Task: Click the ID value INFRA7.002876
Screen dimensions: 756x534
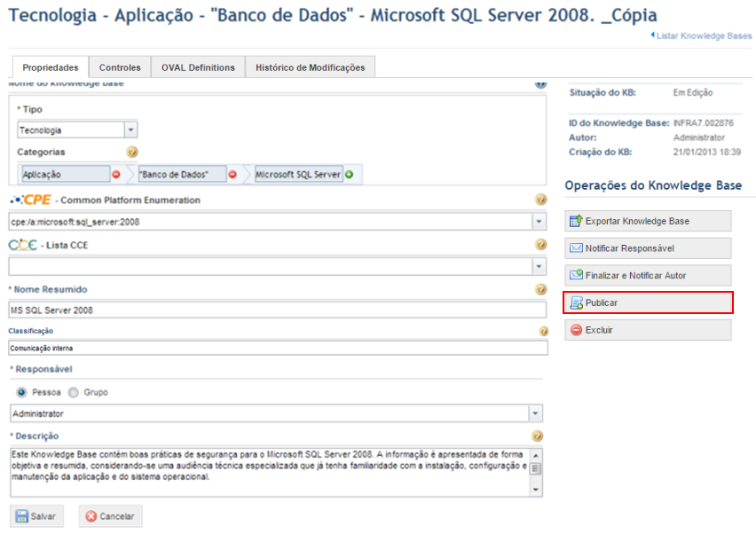Action: 704,123
